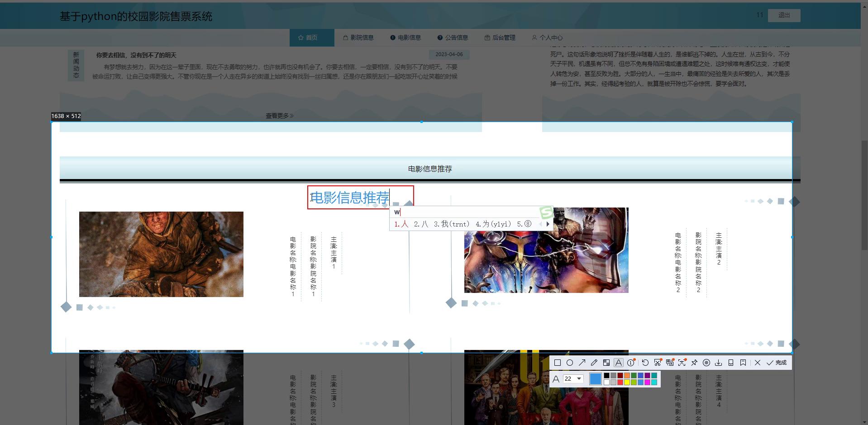Select the numbered marker tool
This screenshot has width=868, height=425.
[631, 363]
